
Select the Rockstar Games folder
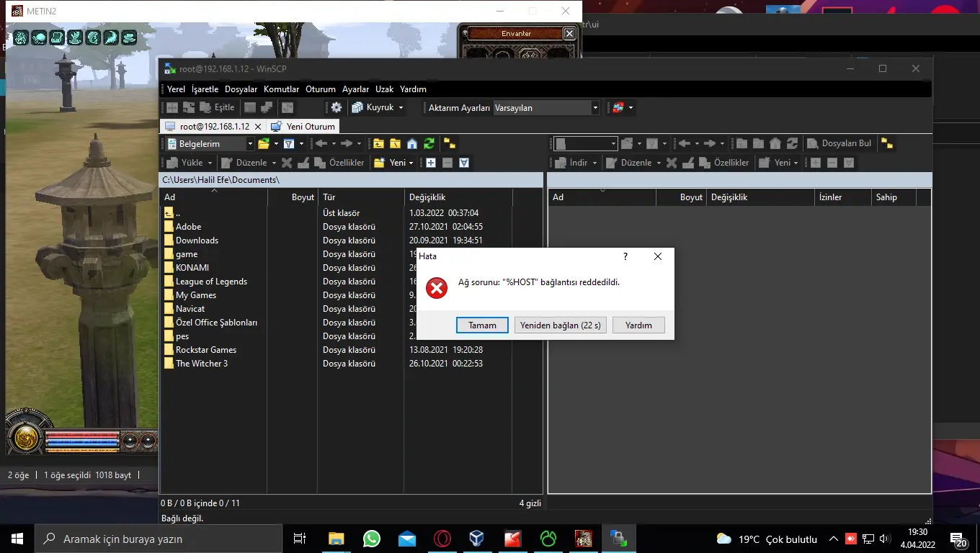coord(205,350)
